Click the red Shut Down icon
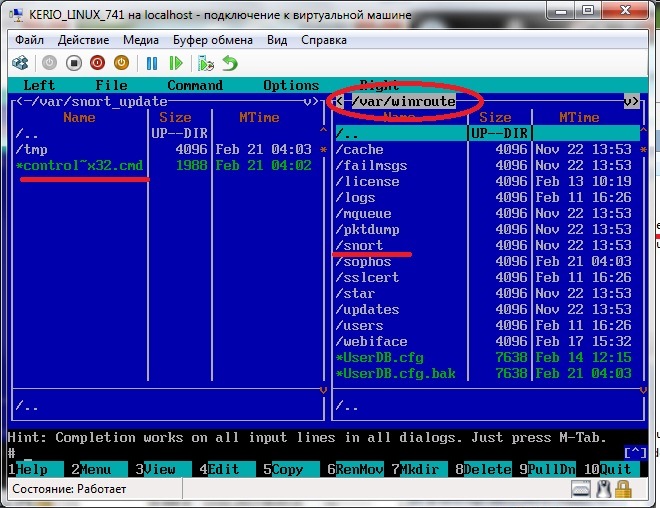This screenshot has height=508, width=660. [98, 63]
